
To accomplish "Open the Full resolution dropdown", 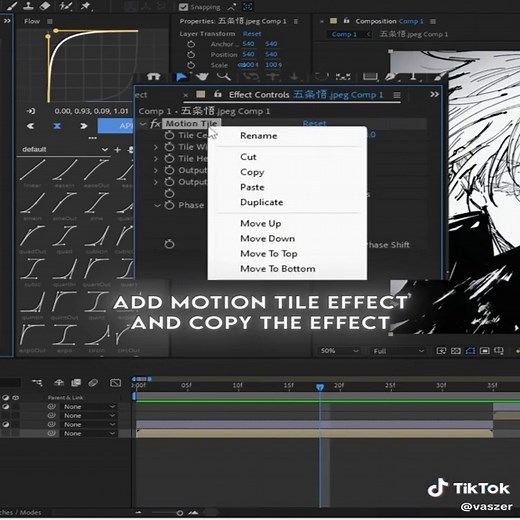I will pyautogui.click(x=398, y=351).
